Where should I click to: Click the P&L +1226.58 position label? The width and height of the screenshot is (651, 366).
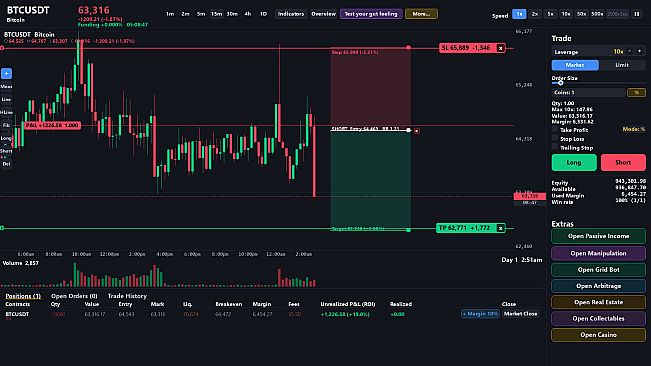pos(52,125)
